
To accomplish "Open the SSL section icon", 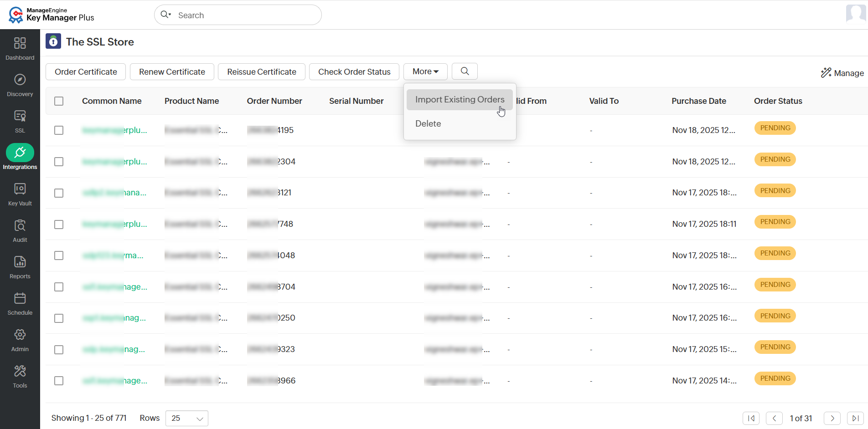I will [x=20, y=116].
